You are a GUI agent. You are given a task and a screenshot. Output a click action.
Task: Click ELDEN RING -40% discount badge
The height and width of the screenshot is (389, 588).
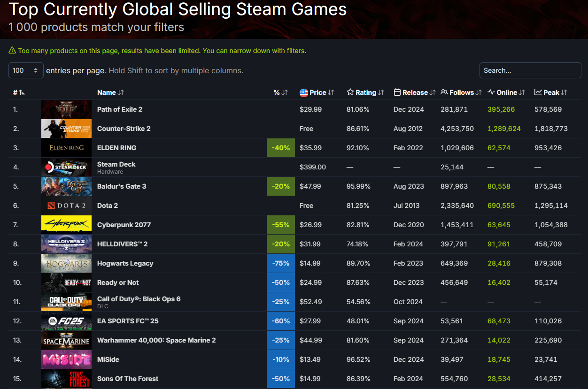(x=281, y=148)
